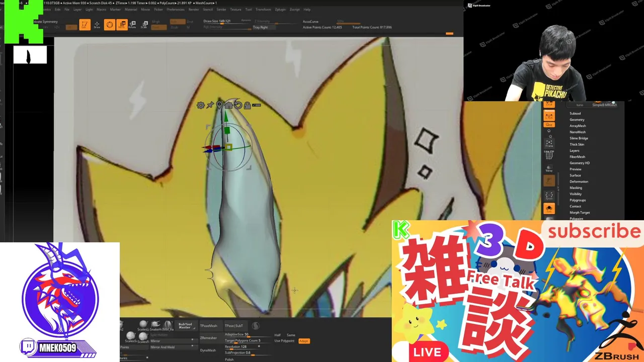Toggle Transp transparency icon
Viewport: 644px width, 362px height.
click(x=549, y=168)
